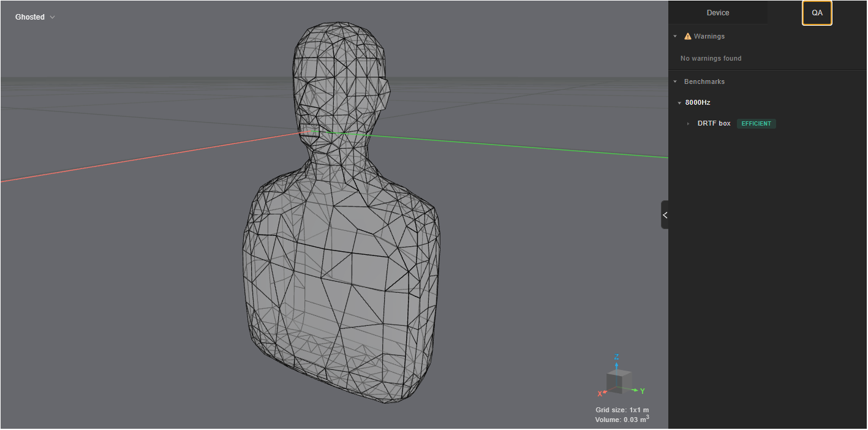868x430 pixels.
Task: Select the 'Volume: 0.03 m³' label
Action: click(622, 420)
